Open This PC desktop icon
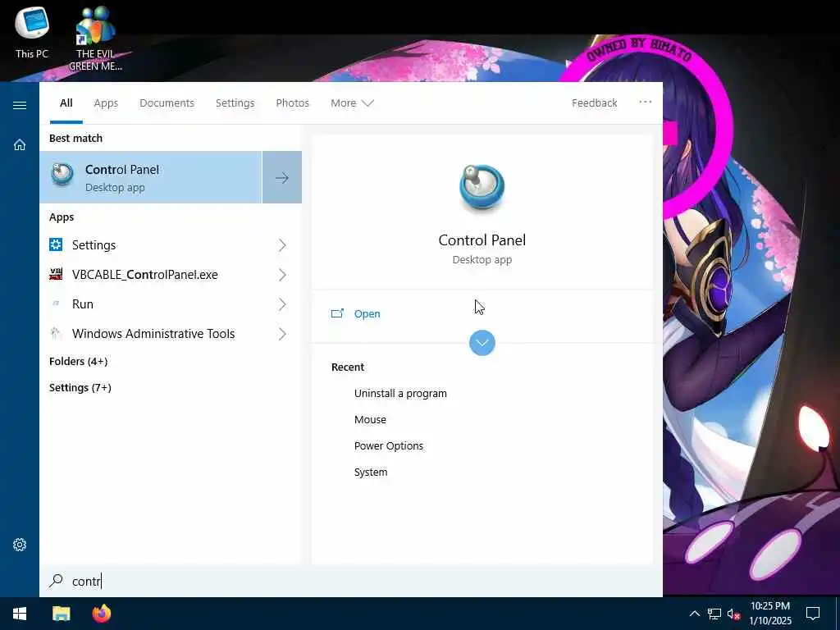 coord(32,30)
